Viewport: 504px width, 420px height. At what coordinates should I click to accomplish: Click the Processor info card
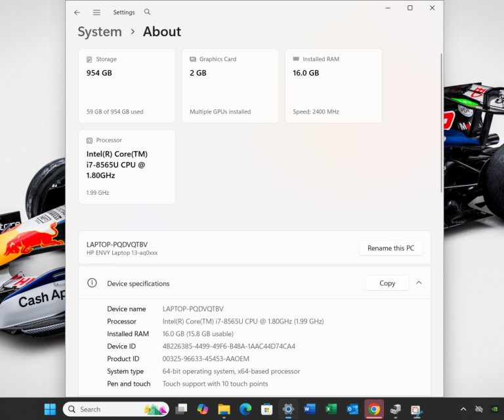(127, 167)
